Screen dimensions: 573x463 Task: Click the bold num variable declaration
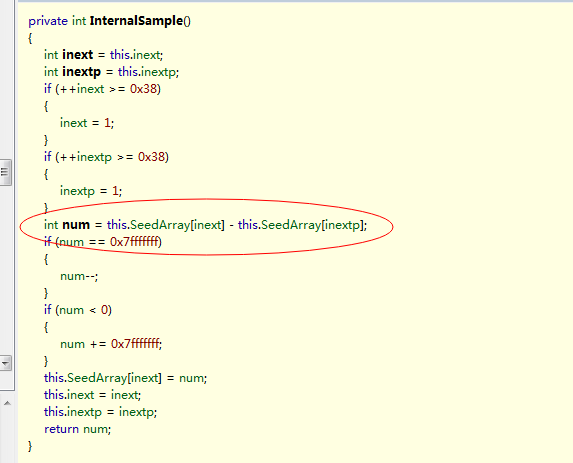coord(76,225)
